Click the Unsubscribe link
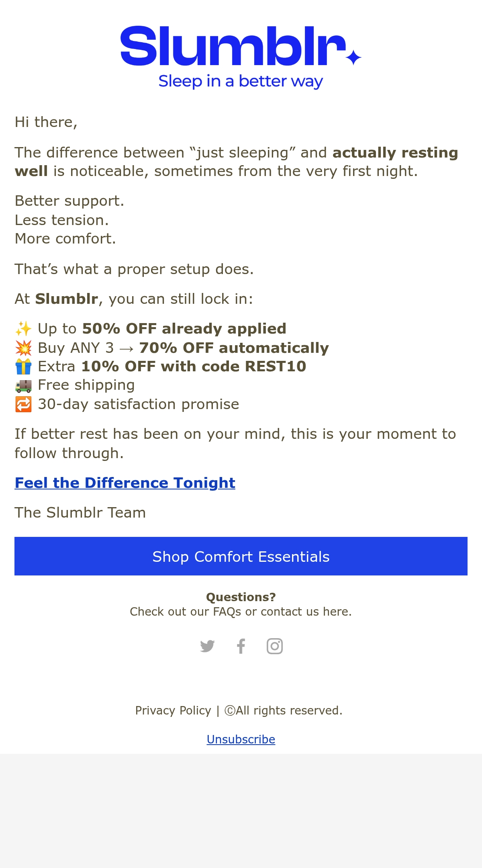Screen dimensions: 482x868 [241, 739]
